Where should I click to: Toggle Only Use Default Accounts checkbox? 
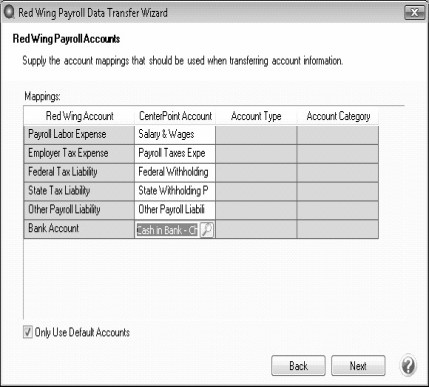click(28, 332)
